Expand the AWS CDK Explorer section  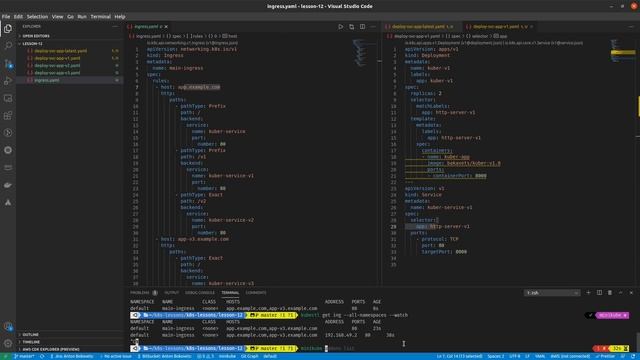69,349
